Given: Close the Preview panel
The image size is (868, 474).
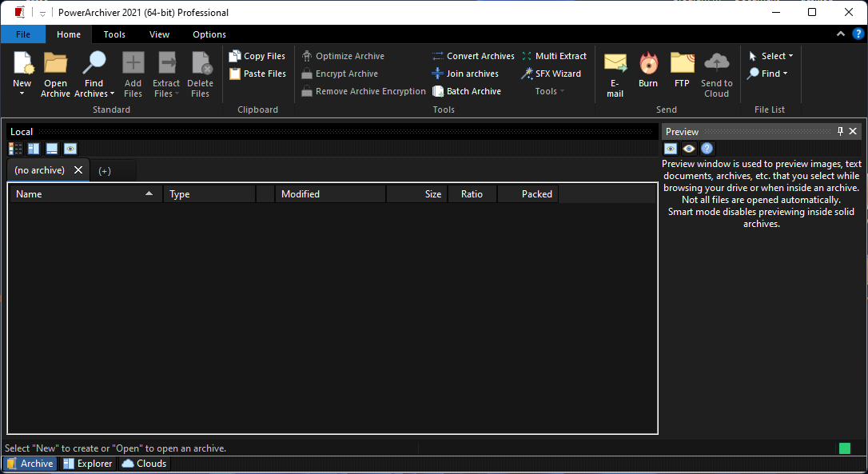Looking at the screenshot, I should 853,131.
